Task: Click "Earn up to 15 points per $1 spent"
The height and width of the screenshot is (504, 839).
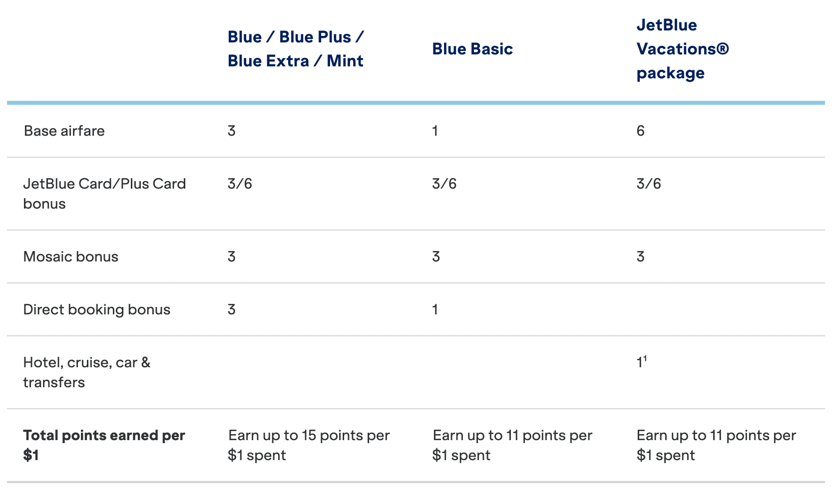Action: [x=308, y=445]
